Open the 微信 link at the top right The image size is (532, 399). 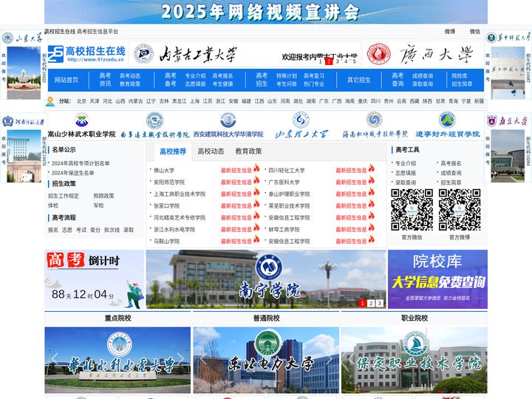(475, 32)
